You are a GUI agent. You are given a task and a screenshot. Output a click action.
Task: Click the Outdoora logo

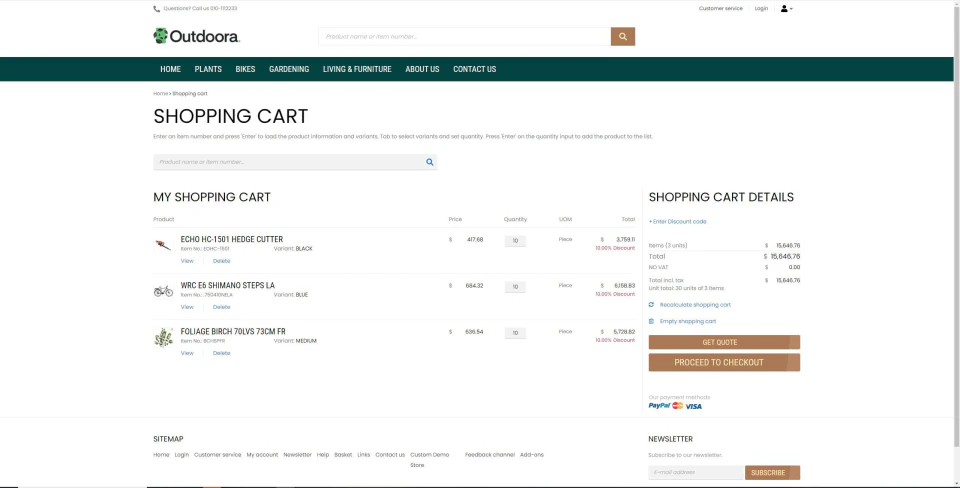[x=197, y=36]
